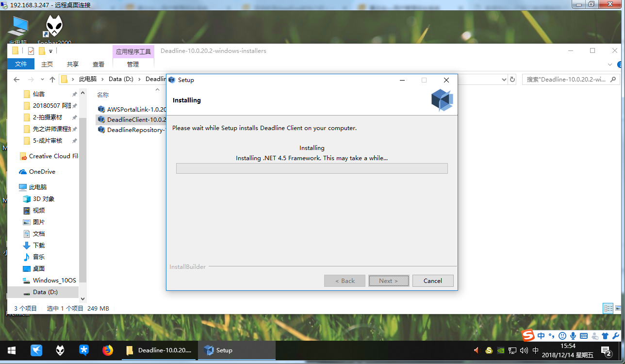
Task: Click the Firefox taskbar icon
Action: (108, 350)
